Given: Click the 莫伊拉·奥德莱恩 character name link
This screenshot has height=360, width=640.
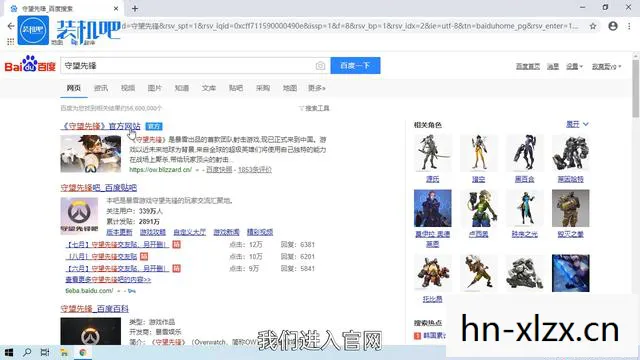Looking at the screenshot, I should (x=433, y=239).
